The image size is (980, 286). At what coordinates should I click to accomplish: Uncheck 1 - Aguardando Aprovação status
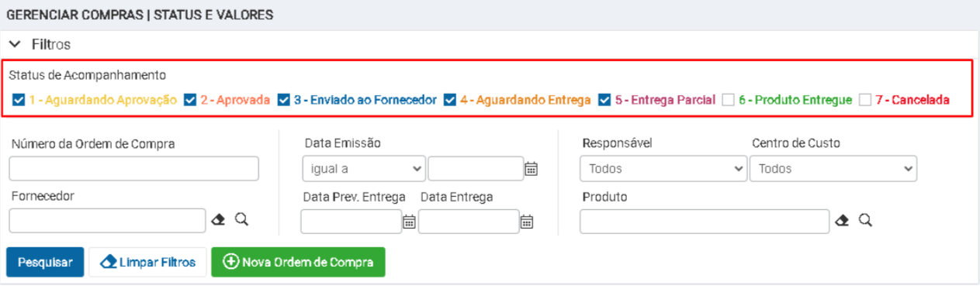[x=19, y=100]
